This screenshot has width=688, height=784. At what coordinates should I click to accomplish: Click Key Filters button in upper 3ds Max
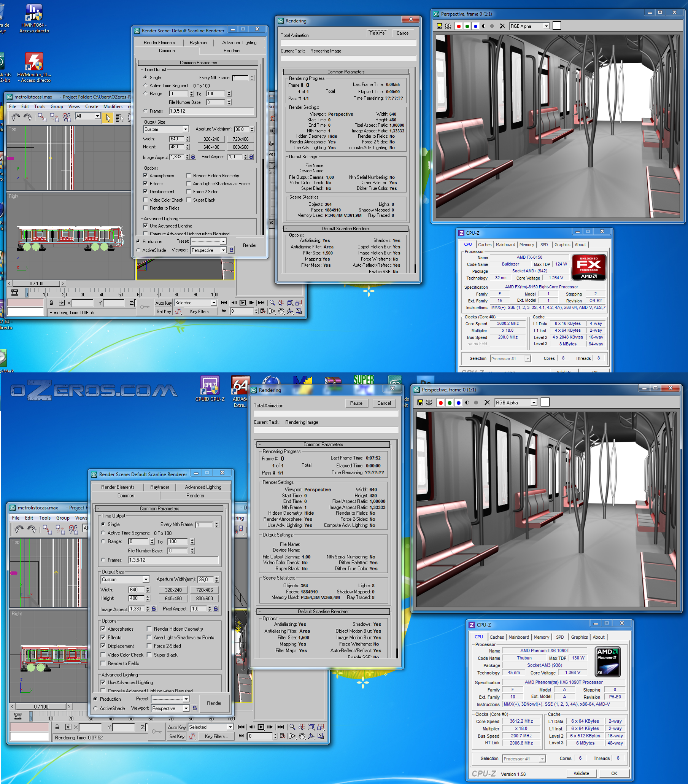pyautogui.click(x=200, y=312)
